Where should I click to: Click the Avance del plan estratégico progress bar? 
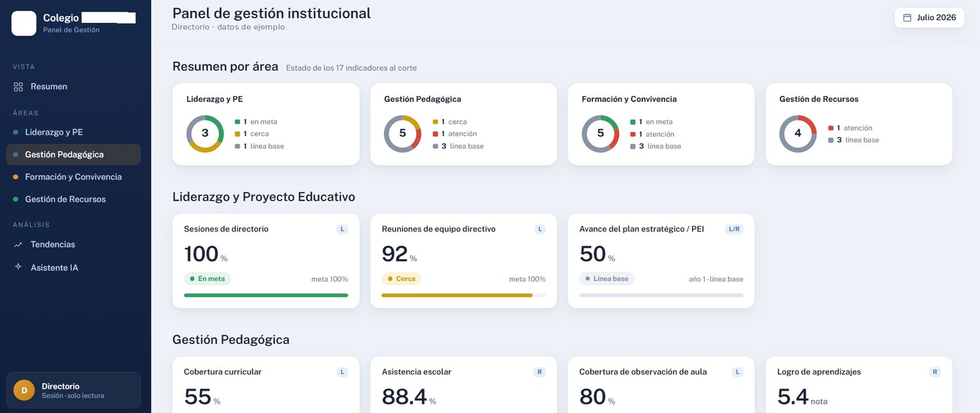click(661, 295)
